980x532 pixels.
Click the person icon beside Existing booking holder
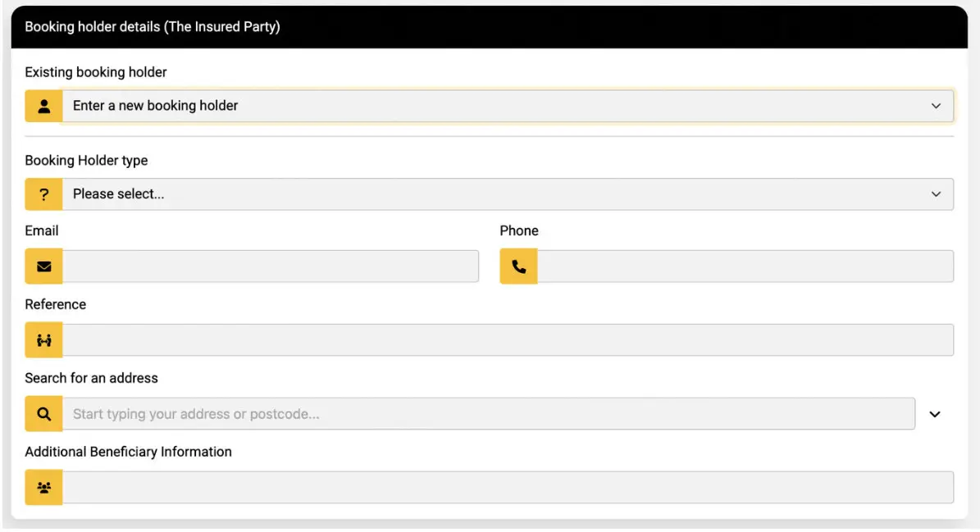click(43, 105)
